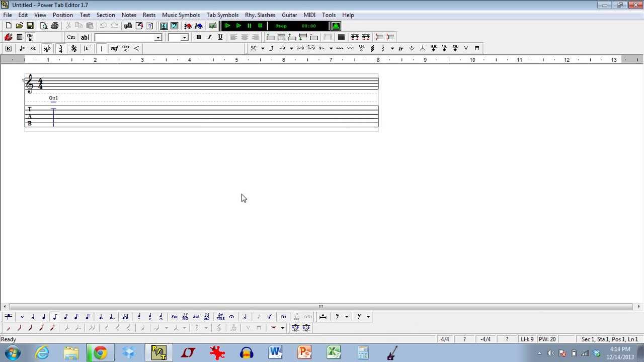This screenshot has height=362, width=644.
Task: Show the clock reading 4:14 PM
Action: click(x=620, y=349)
